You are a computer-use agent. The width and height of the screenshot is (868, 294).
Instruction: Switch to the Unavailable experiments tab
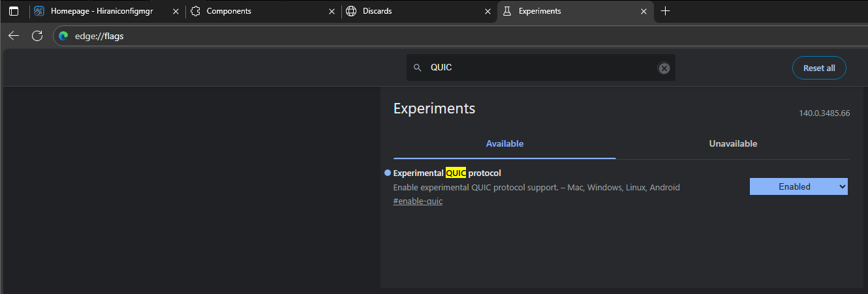point(733,143)
